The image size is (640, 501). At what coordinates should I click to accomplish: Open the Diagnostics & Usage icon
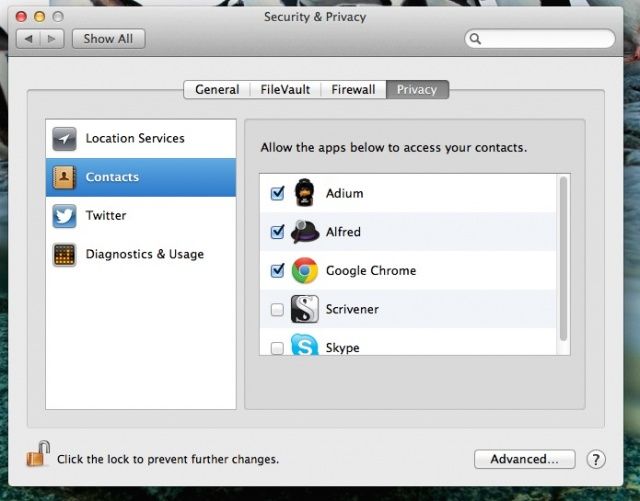coord(64,254)
